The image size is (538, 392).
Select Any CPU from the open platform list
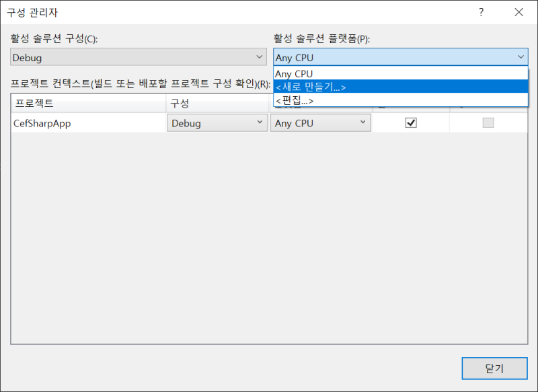click(x=400, y=73)
